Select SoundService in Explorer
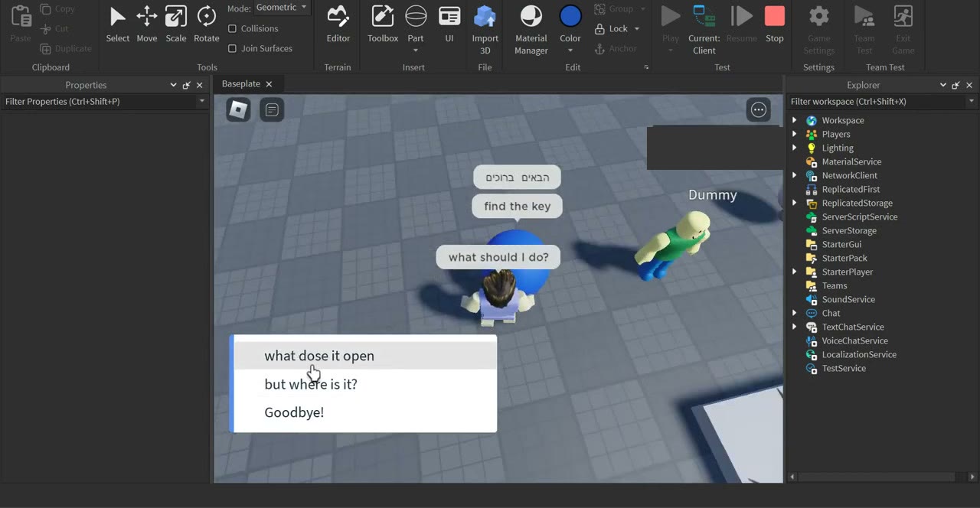 [848, 299]
